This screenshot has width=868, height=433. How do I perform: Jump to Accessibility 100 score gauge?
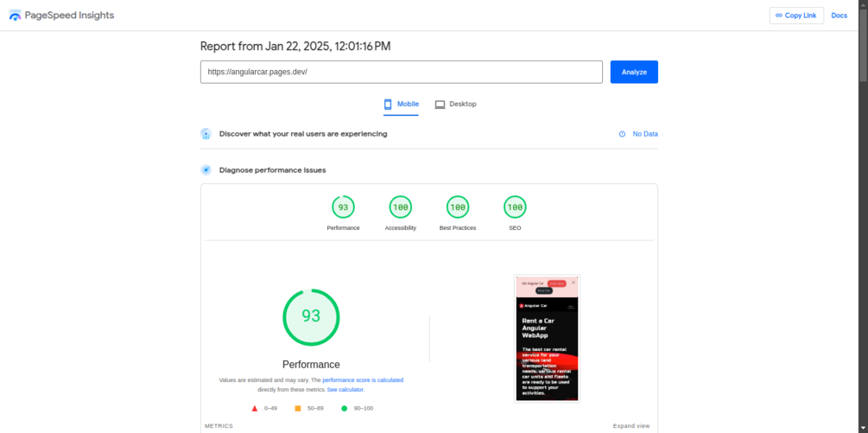[400, 207]
